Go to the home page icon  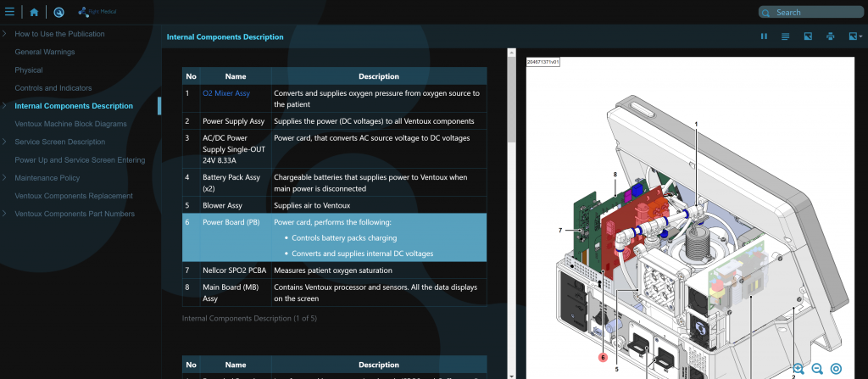(x=34, y=12)
